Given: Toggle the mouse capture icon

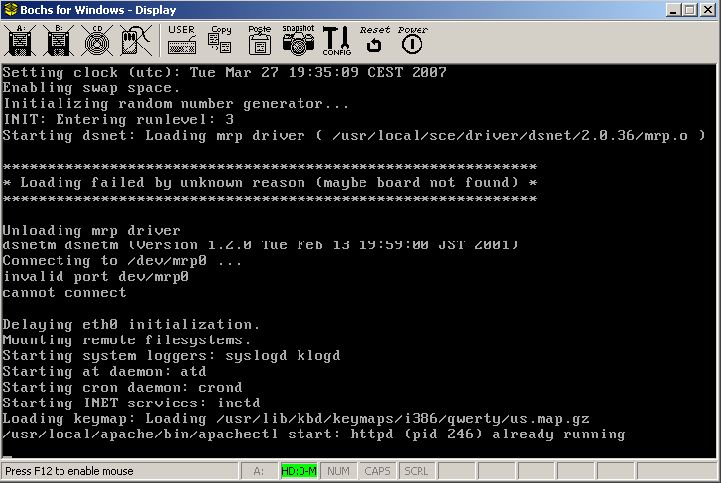Looking at the screenshot, I should coord(136,41).
